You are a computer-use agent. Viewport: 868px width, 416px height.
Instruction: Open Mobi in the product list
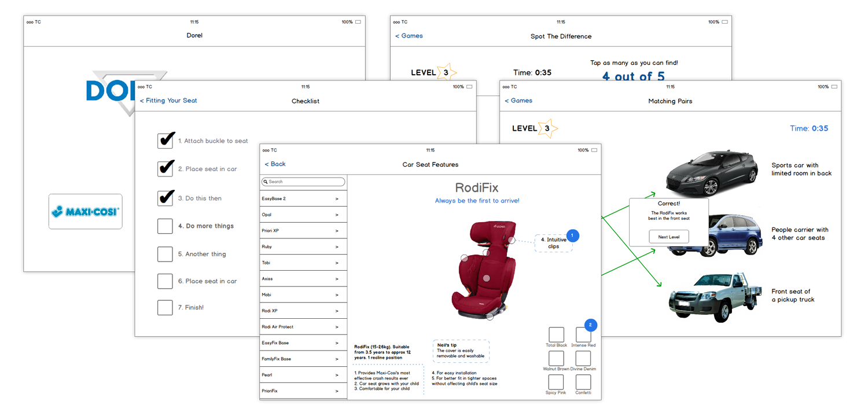tap(303, 295)
